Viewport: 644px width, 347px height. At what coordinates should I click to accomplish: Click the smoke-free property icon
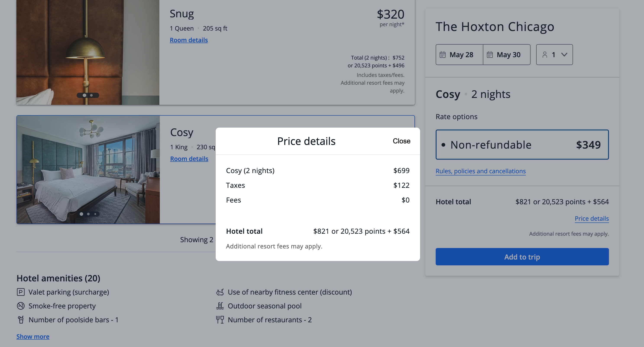(21, 306)
